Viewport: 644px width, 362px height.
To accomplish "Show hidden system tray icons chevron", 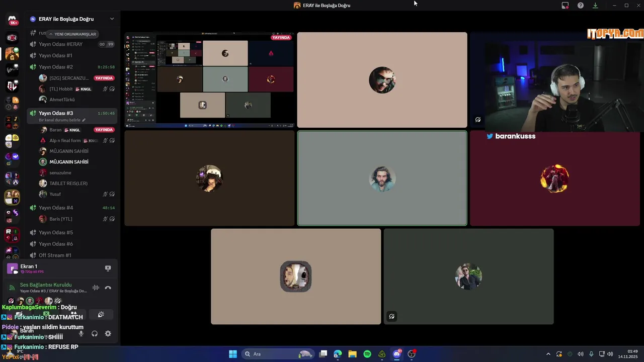I will pyautogui.click(x=548, y=354).
